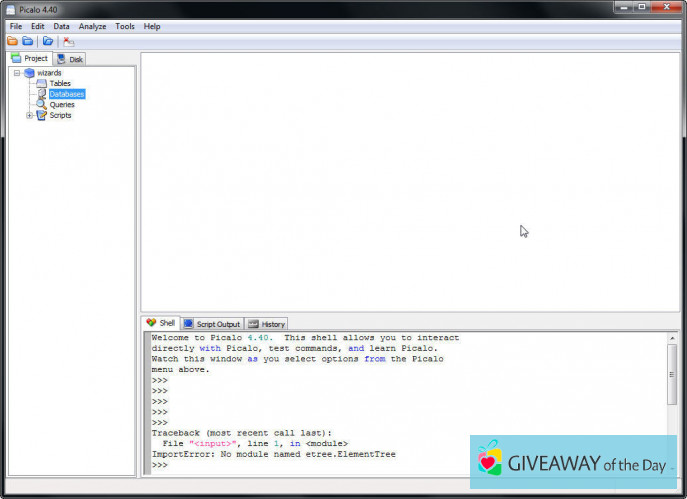Select Databases in the project tree
The height and width of the screenshot is (499, 687).
tap(67, 94)
